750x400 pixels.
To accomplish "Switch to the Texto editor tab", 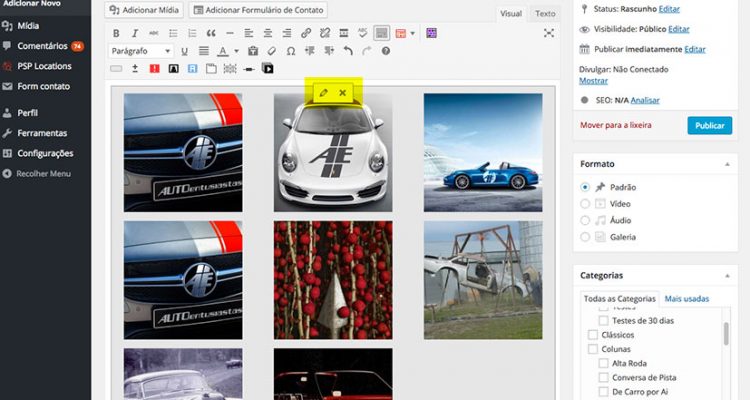I will [x=545, y=14].
